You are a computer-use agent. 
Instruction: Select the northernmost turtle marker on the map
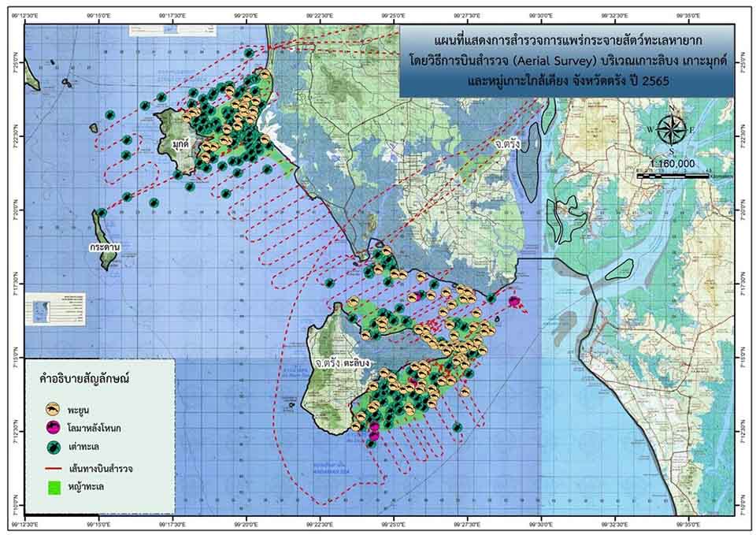pos(249,54)
